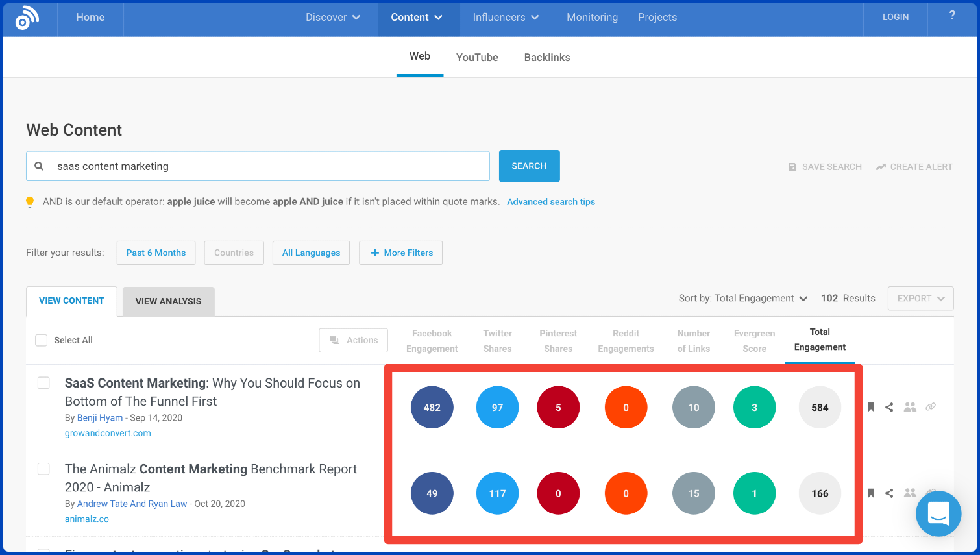Open author link Benji Hyam
Viewport: 980px width, 555px height.
pos(100,418)
